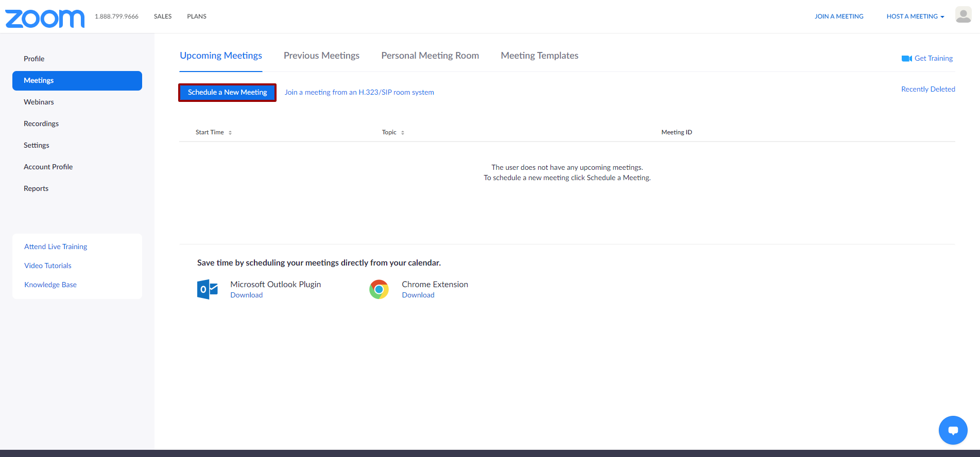The height and width of the screenshot is (457, 980).
Task: Click the Zoom logo
Action: click(x=45, y=18)
